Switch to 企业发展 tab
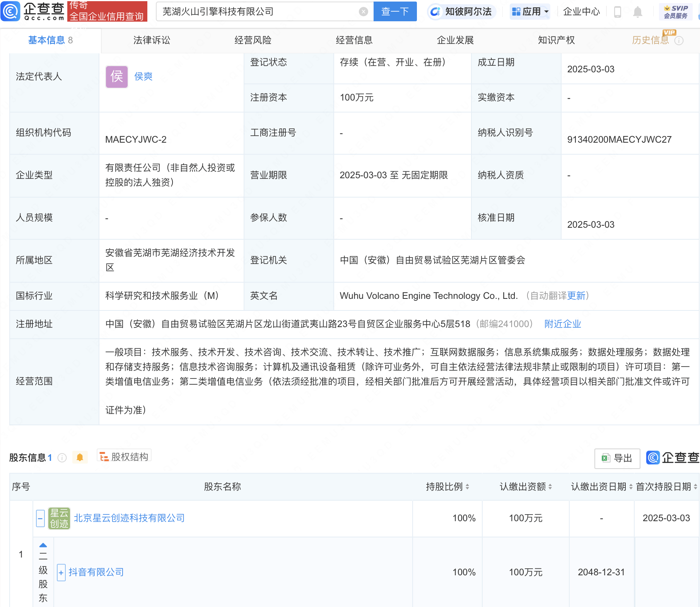Viewport: 700px width, 607px height. pyautogui.click(x=455, y=40)
